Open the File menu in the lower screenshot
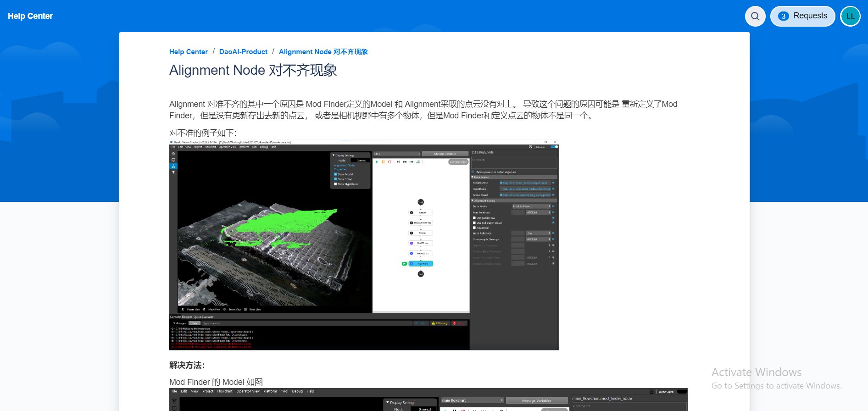Screen dimensions: 868x411 click(x=174, y=391)
